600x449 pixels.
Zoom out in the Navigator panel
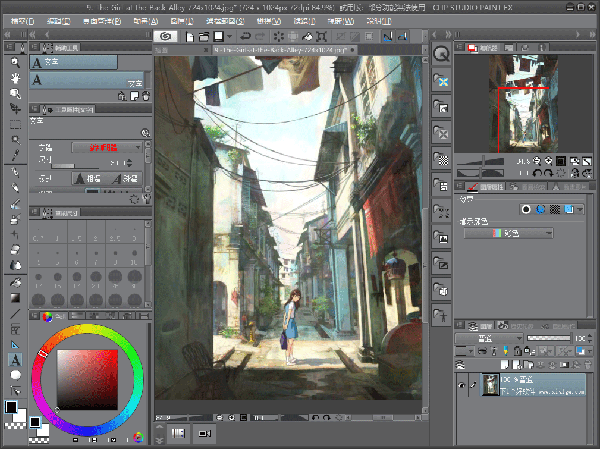pos(537,161)
